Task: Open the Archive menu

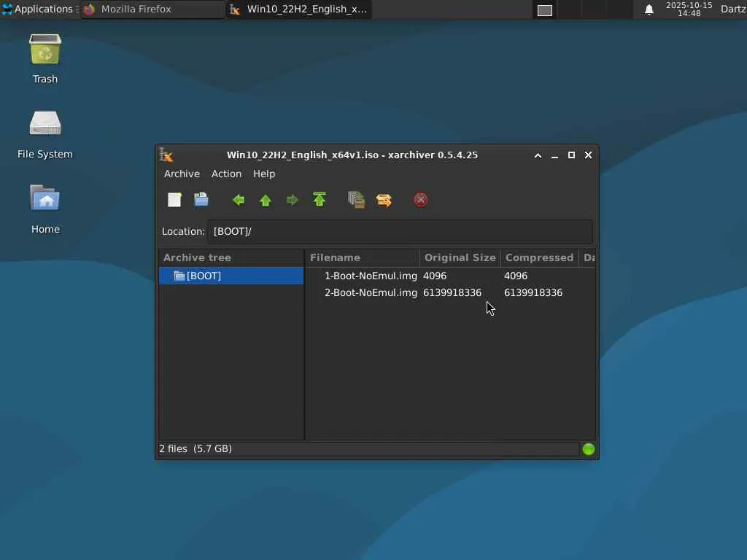Action: [x=182, y=174]
